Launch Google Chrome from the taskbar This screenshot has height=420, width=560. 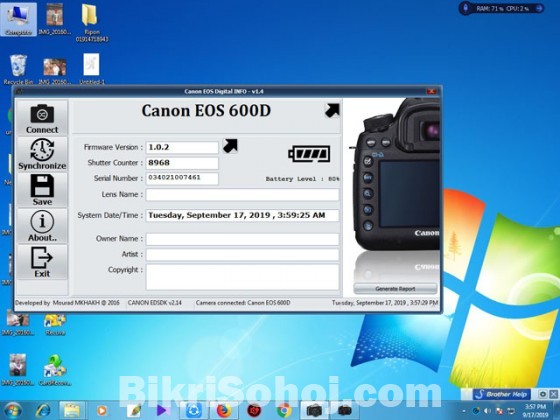pos(284,411)
